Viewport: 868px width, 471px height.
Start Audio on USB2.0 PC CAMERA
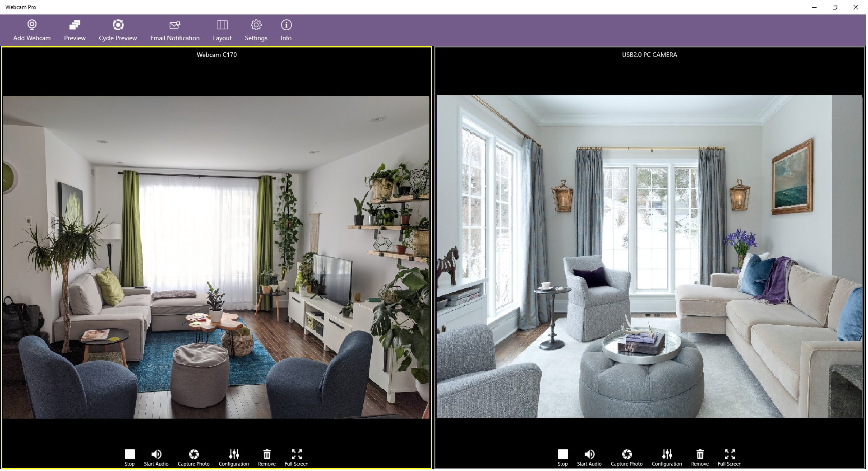point(589,456)
